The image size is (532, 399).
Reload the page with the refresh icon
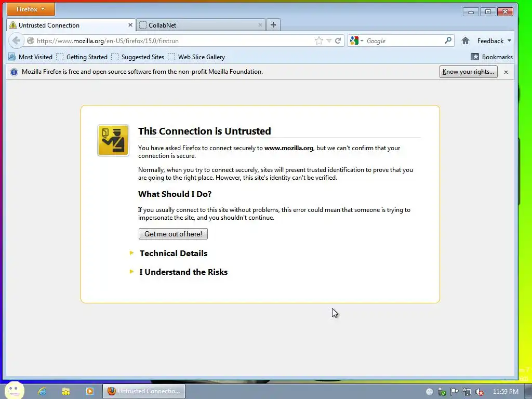tap(338, 41)
